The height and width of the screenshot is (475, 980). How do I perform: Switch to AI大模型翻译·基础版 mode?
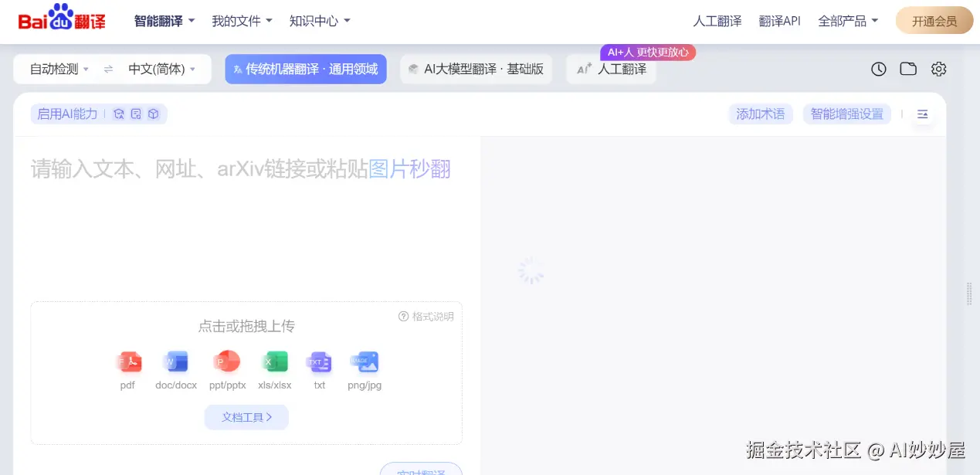[x=476, y=69]
